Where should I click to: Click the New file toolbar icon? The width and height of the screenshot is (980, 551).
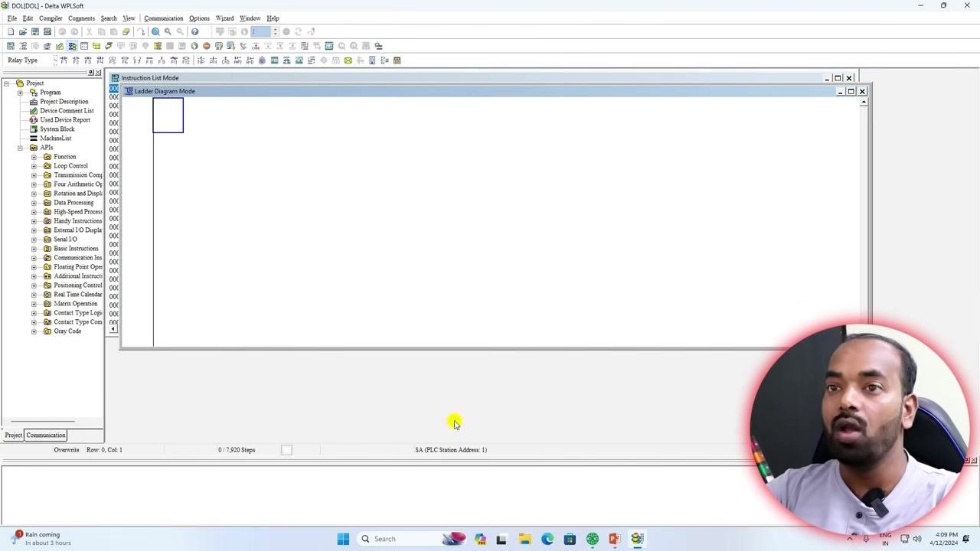click(x=11, y=31)
